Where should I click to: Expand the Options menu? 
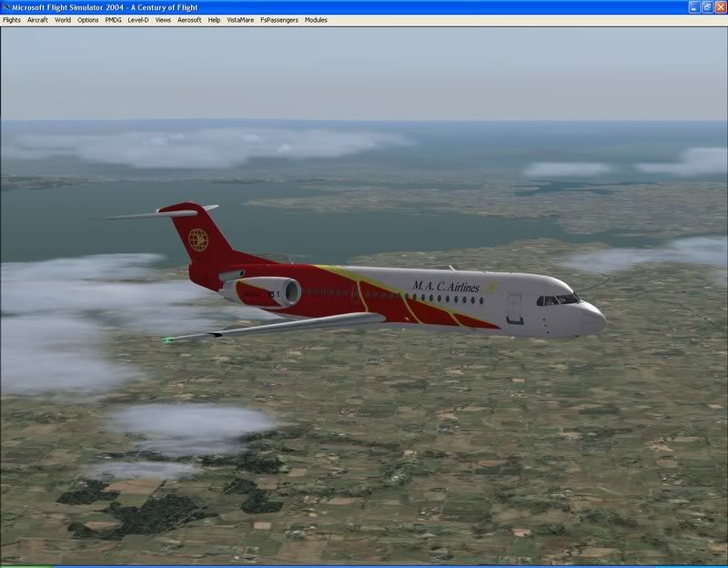tap(88, 19)
